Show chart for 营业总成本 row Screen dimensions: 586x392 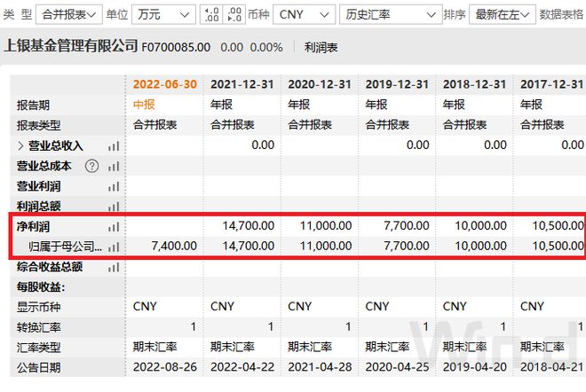[x=114, y=166]
